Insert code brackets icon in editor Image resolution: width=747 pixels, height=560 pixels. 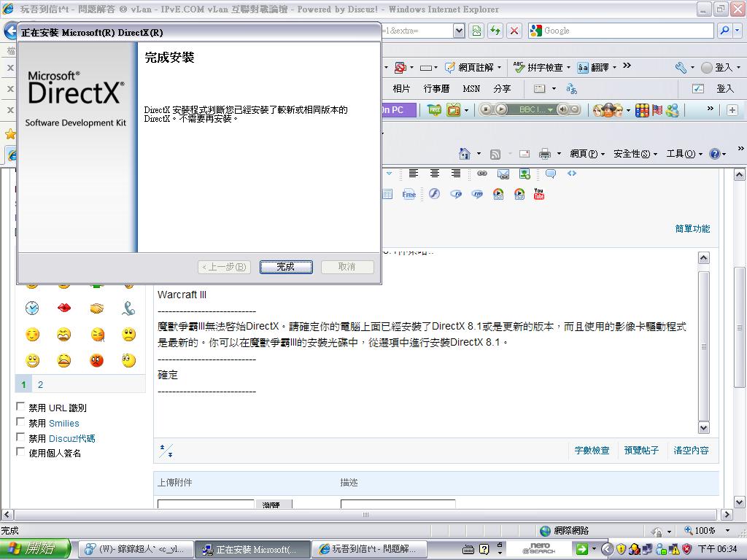572,174
